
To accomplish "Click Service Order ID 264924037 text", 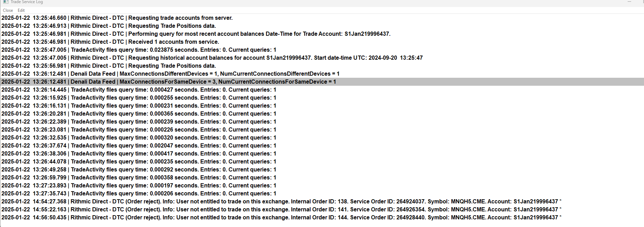I will [x=387, y=202].
